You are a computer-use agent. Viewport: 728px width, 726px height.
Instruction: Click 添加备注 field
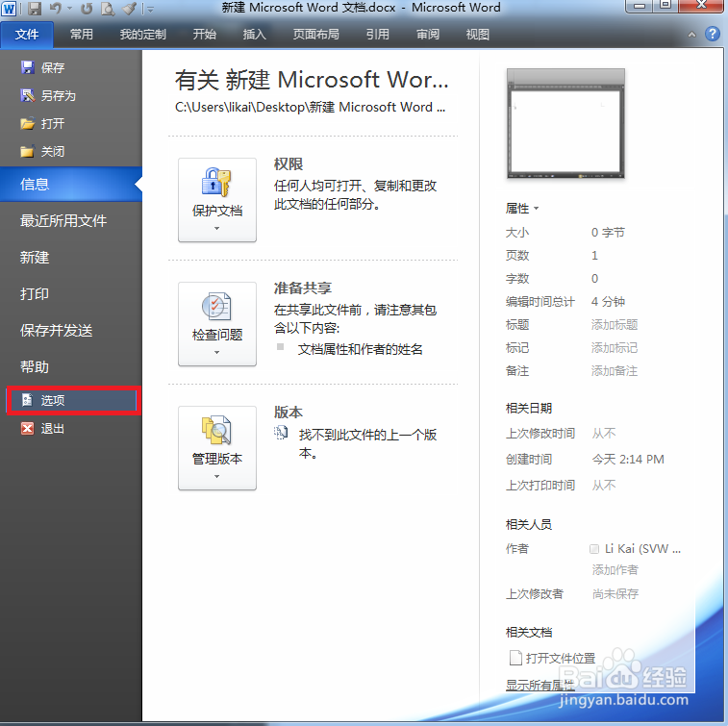615,371
